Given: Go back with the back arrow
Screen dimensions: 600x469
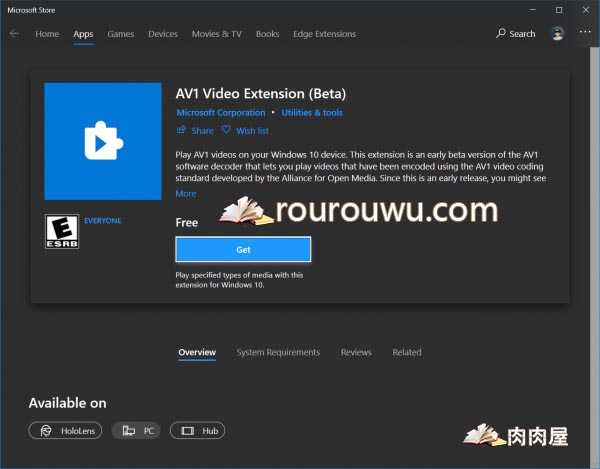Looking at the screenshot, I should click(15, 34).
